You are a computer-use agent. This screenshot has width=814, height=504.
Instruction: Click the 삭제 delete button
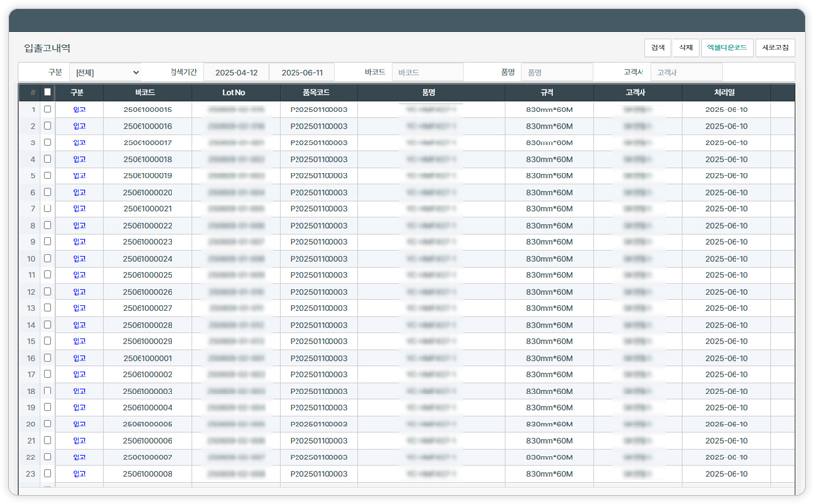point(685,47)
